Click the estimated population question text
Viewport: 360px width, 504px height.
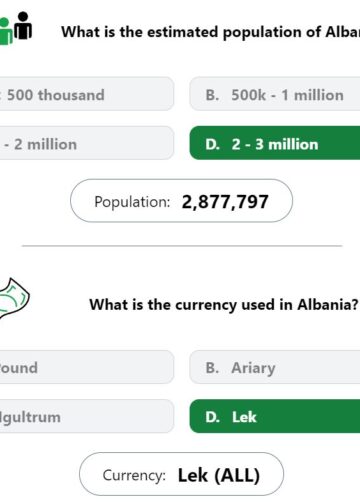pyautogui.click(x=210, y=32)
